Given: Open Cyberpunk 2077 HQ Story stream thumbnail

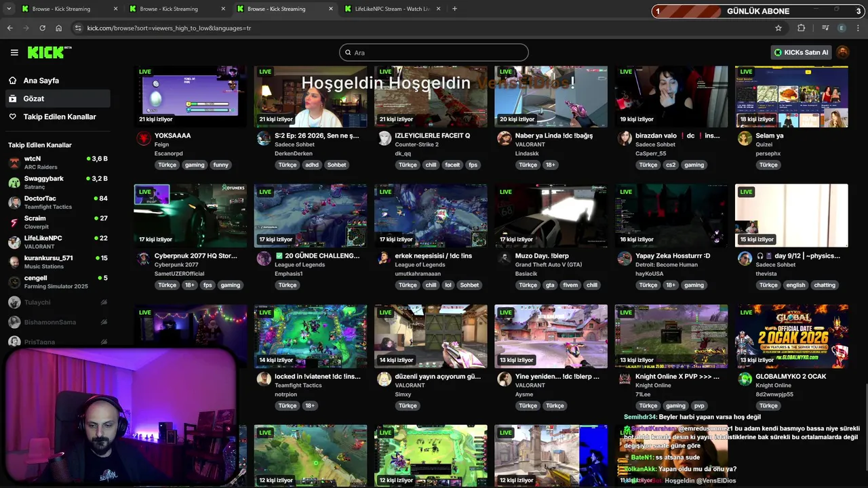Looking at the screenshot, I should 191,216.
